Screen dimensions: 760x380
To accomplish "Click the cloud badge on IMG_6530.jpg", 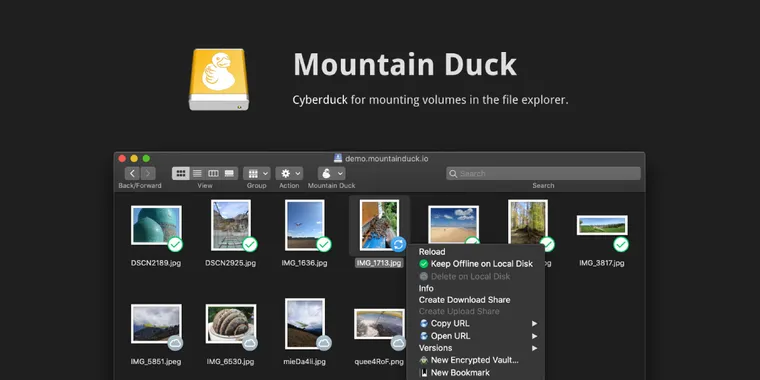I will tap(250, 343).
